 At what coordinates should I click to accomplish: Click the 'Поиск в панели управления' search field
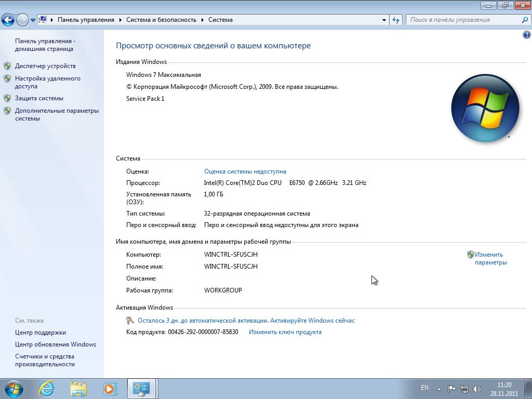463,20
